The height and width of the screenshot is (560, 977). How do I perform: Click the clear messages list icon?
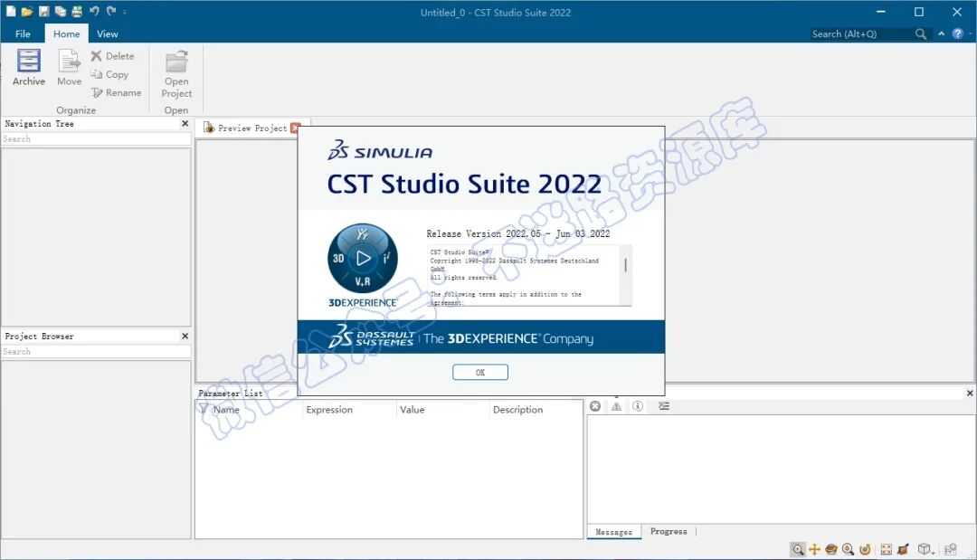pos(664,406)
